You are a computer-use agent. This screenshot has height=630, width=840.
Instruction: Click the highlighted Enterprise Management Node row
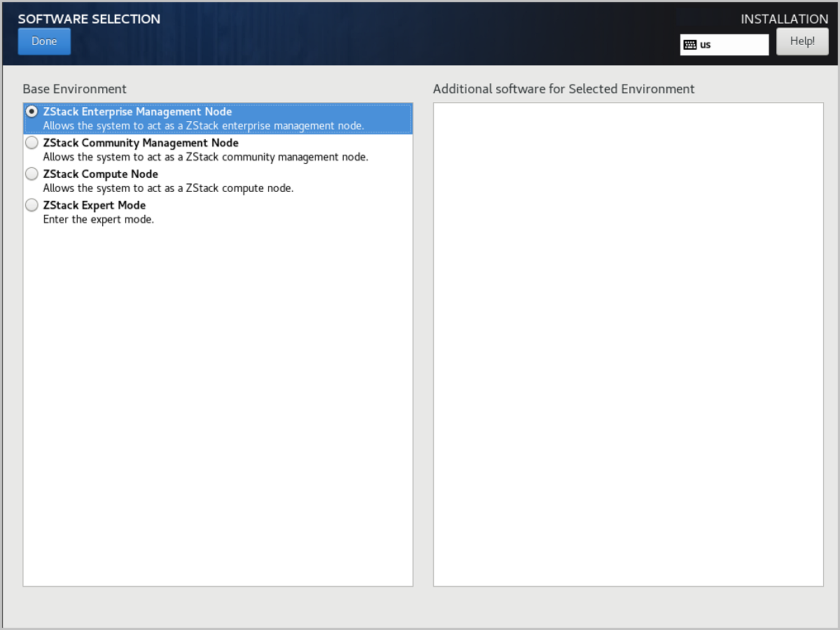(217, 118)
